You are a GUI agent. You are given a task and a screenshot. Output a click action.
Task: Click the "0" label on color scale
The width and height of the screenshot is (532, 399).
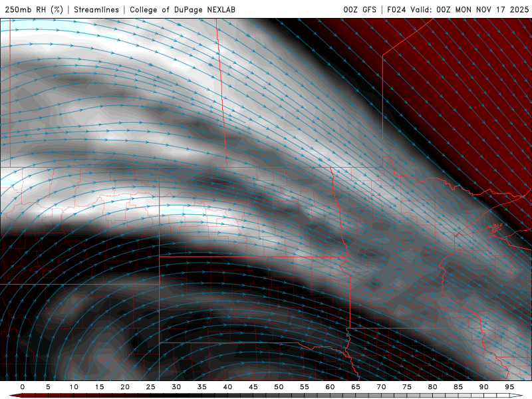(x=23, y=387)
